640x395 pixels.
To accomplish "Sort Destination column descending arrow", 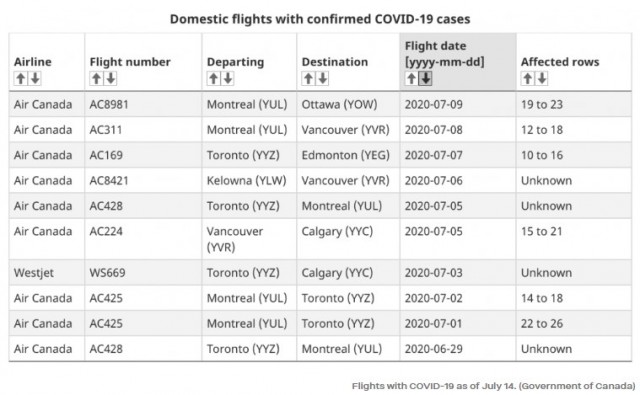I will pos(322,78).
